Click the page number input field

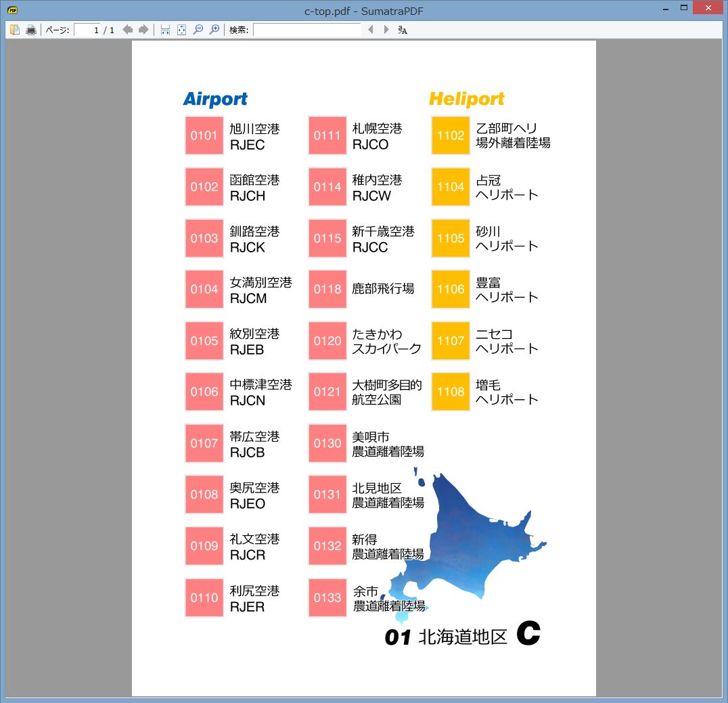pyautogui.click(x=87, y=30)
